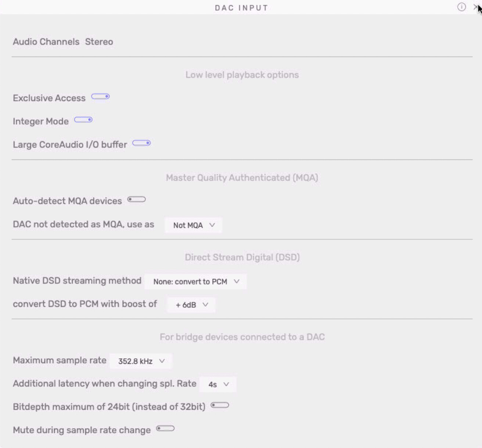
Task: Enable Bitdepth maximum of 24bit toggle
Action: (x=220, y=405)
